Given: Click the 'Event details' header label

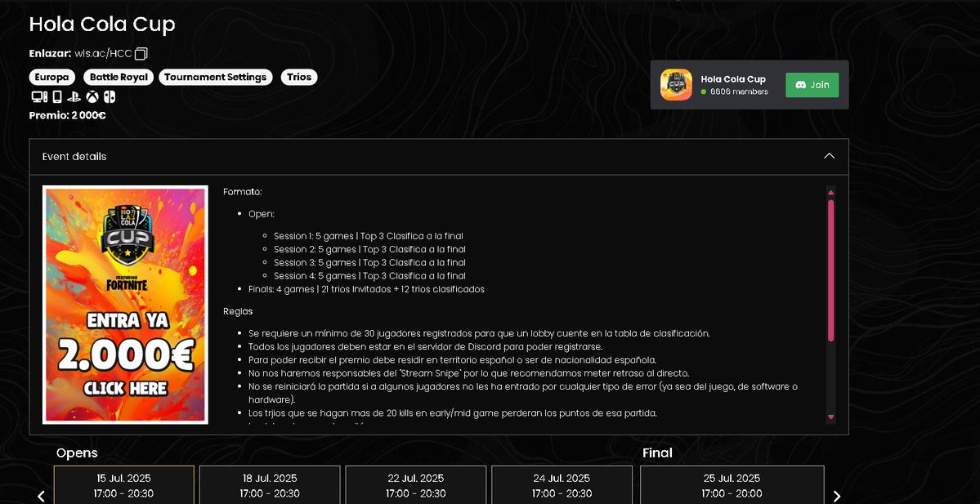Looking at the screenshot, I should [74, 156].
